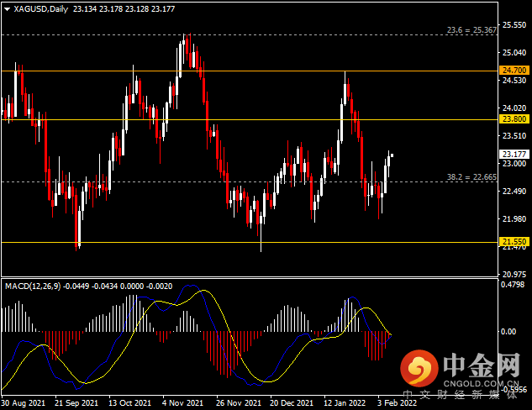Click the 25.550 price scale value
The height and width of the screenshot is (410, 532).
tap(514, 25)
